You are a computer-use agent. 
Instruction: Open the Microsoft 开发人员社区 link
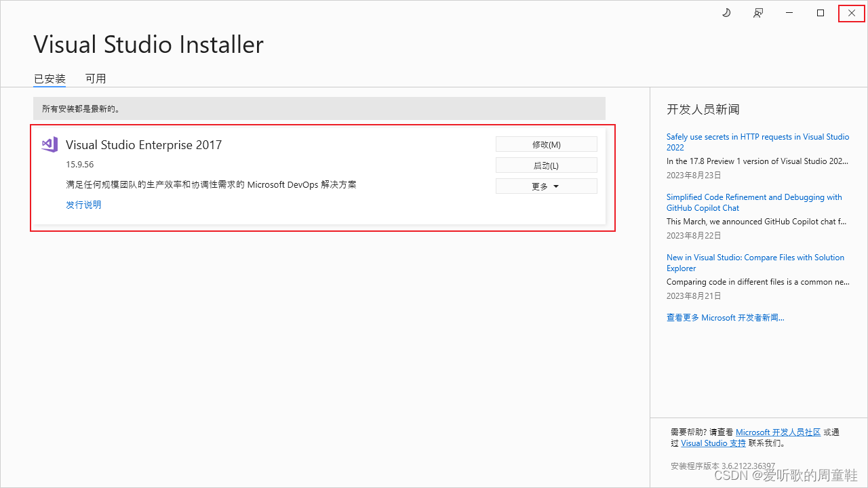click(778, 432)
